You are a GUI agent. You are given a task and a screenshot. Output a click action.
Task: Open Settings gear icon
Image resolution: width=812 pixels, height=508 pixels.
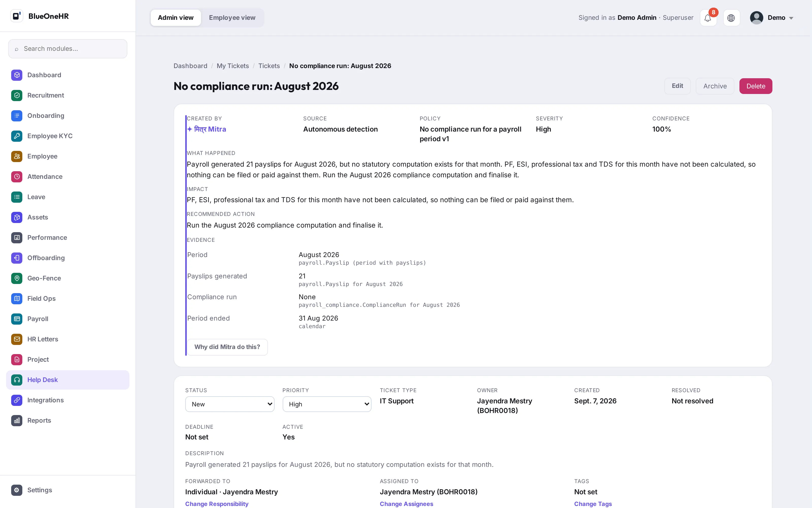[17, 490]
